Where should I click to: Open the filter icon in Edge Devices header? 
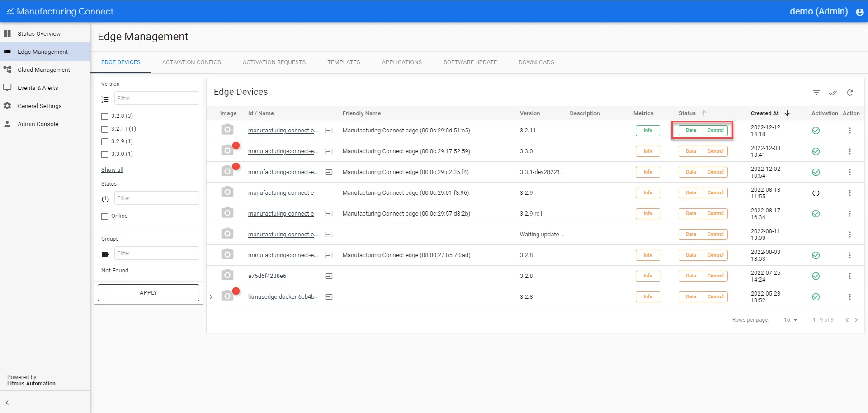coord(816,93)
